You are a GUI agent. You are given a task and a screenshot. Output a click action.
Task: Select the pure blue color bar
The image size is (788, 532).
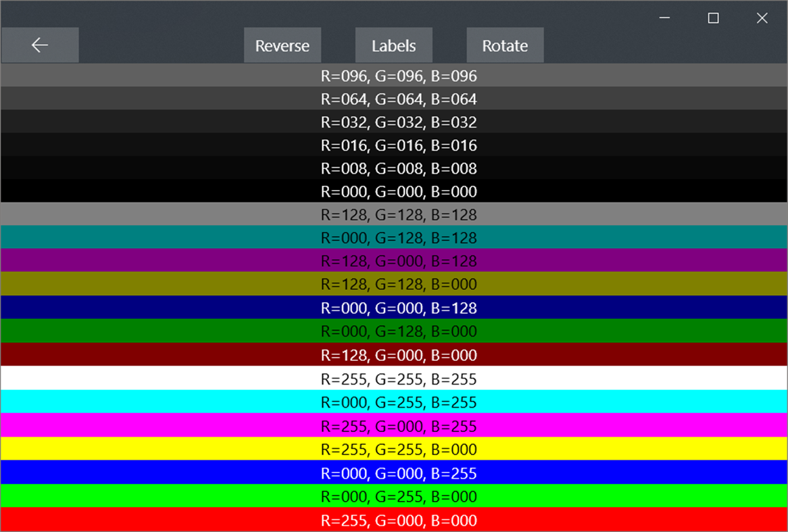394,473
